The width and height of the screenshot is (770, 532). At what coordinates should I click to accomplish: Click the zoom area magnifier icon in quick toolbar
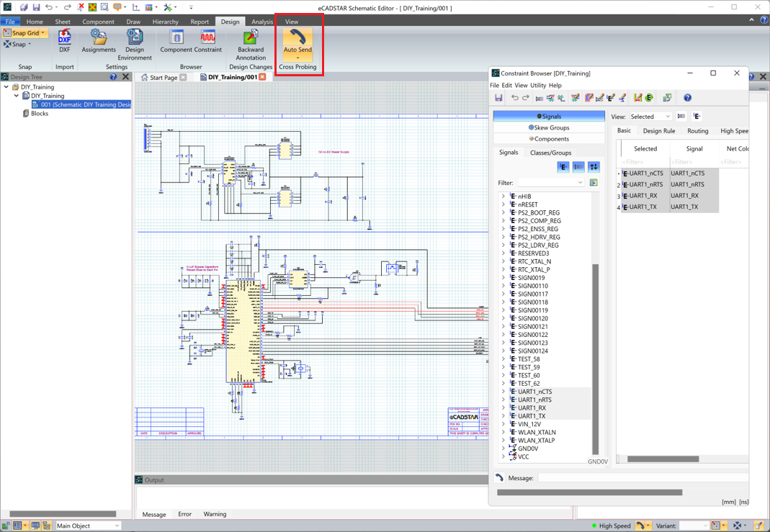pos(104,7)
